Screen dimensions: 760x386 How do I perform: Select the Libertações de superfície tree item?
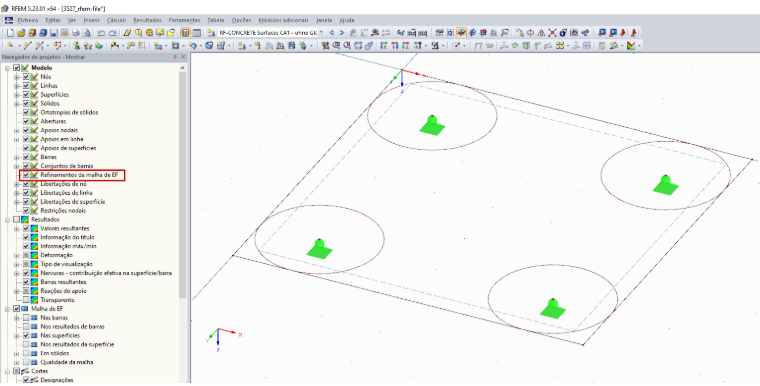73,202
